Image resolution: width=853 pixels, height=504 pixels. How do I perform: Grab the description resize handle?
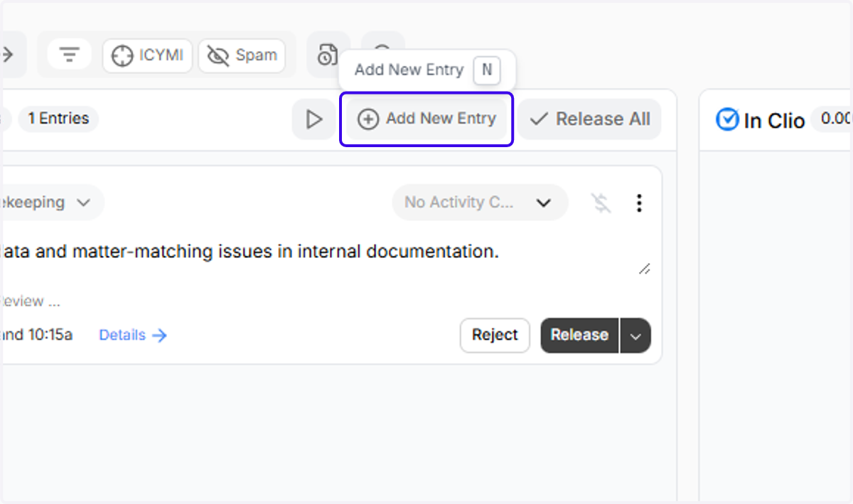pyautogui.click(x=644, y=269)
